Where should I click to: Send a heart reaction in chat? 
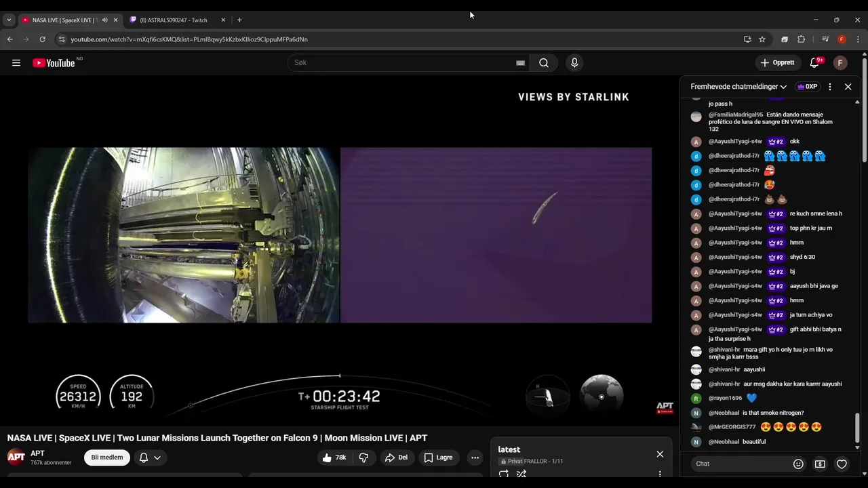[842, 464]
